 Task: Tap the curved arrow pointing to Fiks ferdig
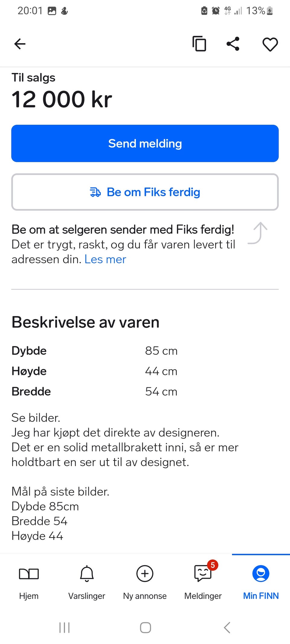click(x=258, y=233)
